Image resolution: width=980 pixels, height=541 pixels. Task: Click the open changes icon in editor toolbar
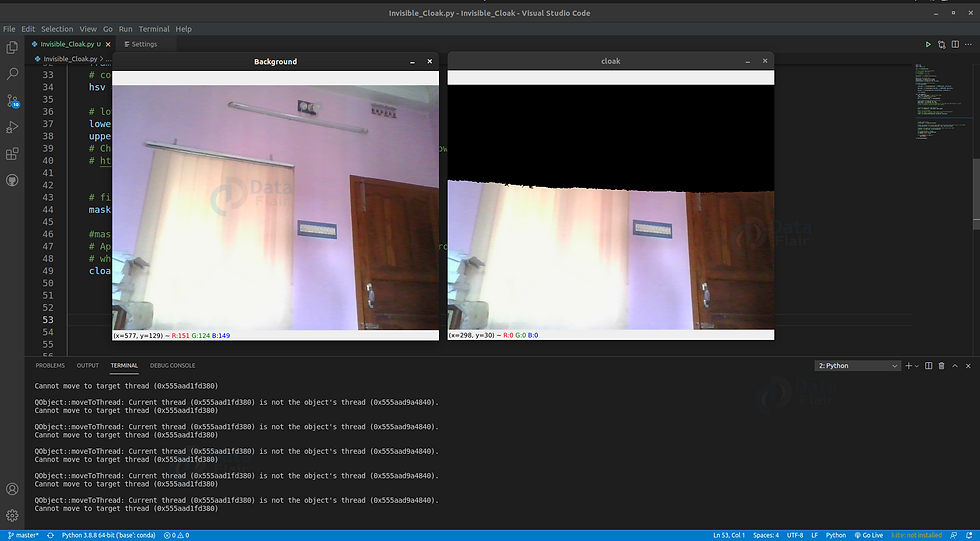click(942, 44)
